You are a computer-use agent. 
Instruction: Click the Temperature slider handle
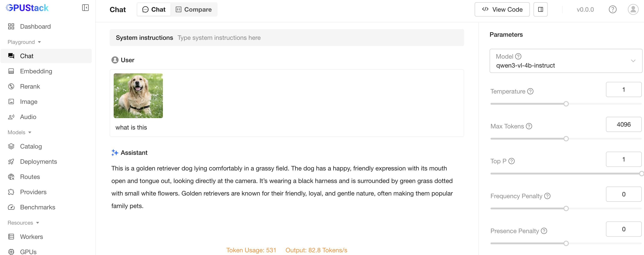point(566,104)
